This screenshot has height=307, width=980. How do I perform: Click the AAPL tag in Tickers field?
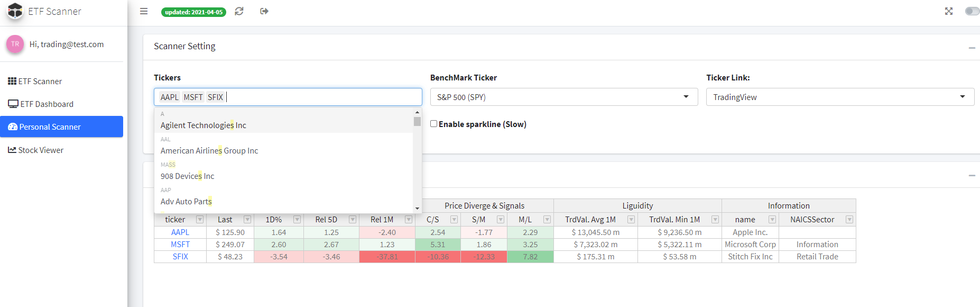point(170,97)
